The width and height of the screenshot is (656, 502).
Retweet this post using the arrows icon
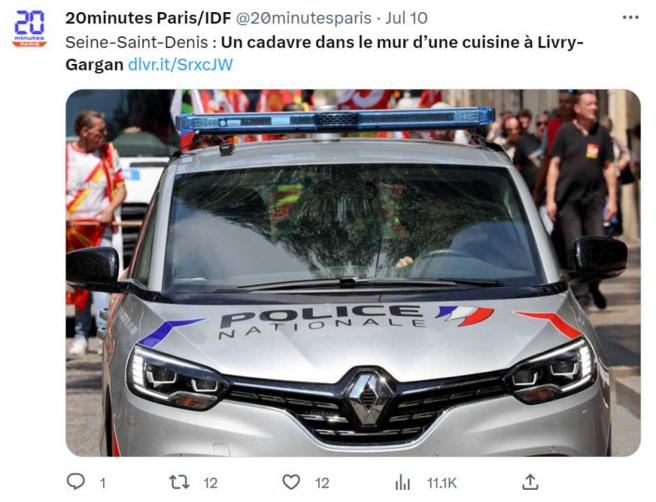point(179,482)
